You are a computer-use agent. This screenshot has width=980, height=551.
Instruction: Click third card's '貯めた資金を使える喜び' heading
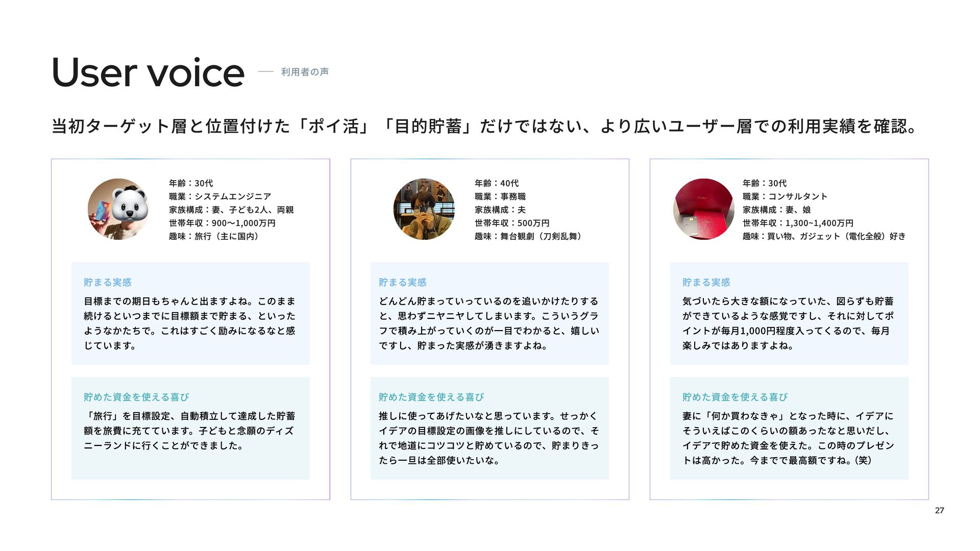pyautogui.click(x=735, y=397)
